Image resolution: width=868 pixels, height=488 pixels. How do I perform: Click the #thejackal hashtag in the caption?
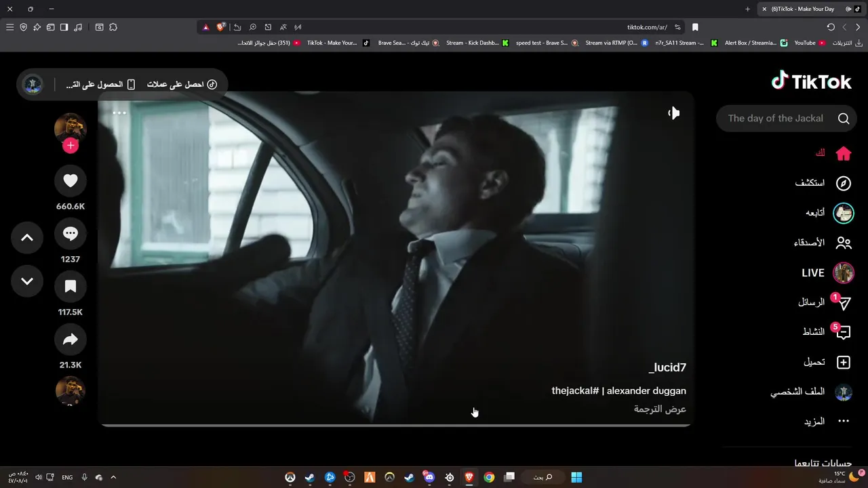point(575,391)
